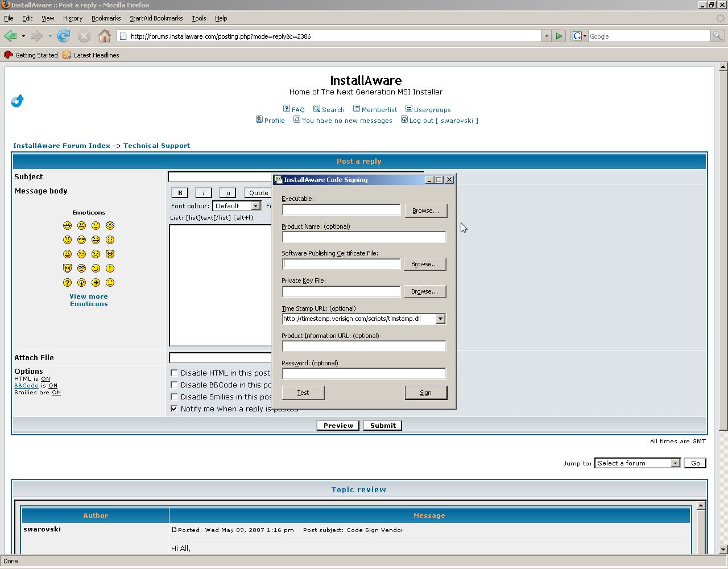Open the search engine selector dropdown
The height and width of the screenshot is (569, 728).
click(x=579, y=36)
